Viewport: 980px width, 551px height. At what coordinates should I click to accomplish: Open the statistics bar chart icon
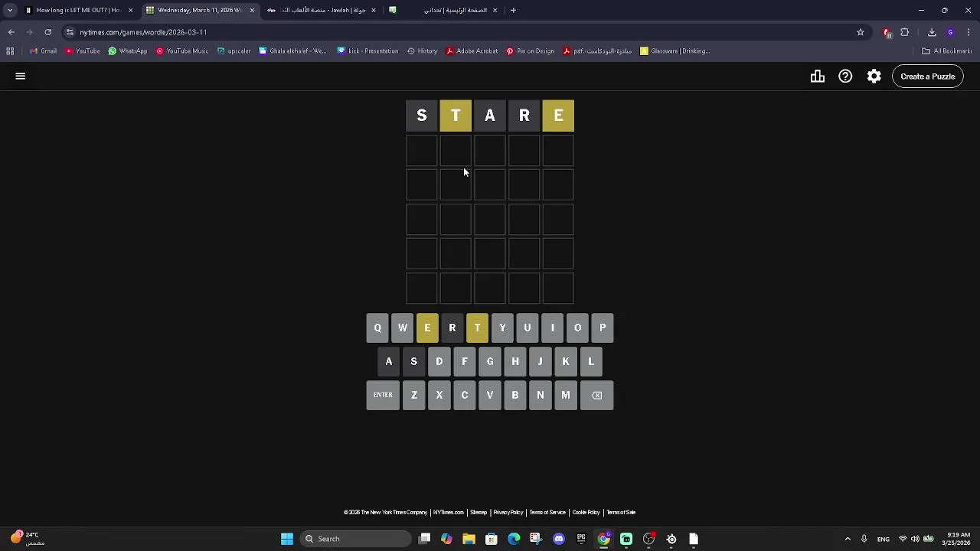tap(818, 77)
